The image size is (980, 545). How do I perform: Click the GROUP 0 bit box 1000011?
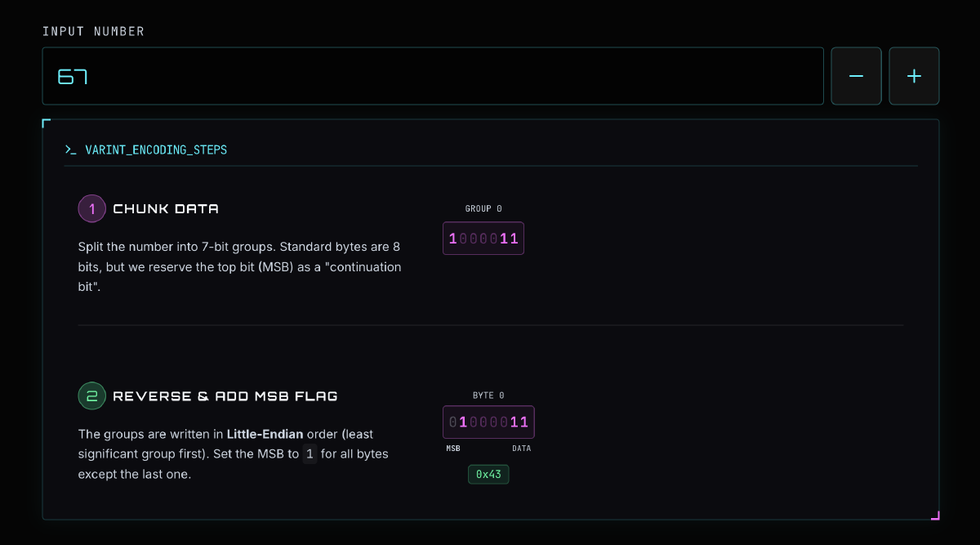click(483, 239)
